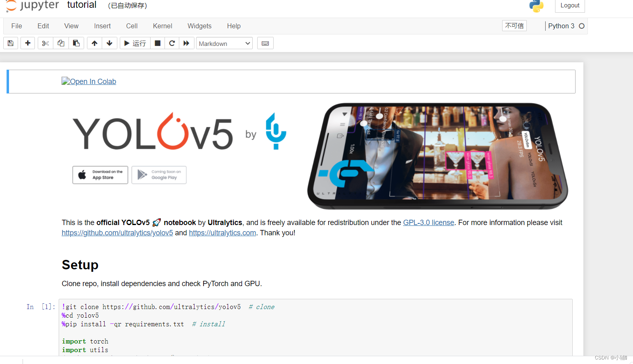
Task: Paste cells below using clipboard icon
Action: pos(76,43)
